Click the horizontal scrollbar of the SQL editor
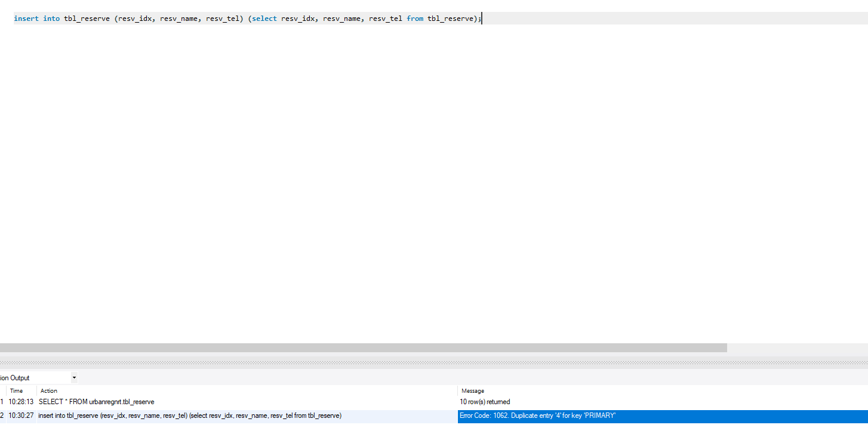This screenshot has width=868, height=434. pos(363,347)
